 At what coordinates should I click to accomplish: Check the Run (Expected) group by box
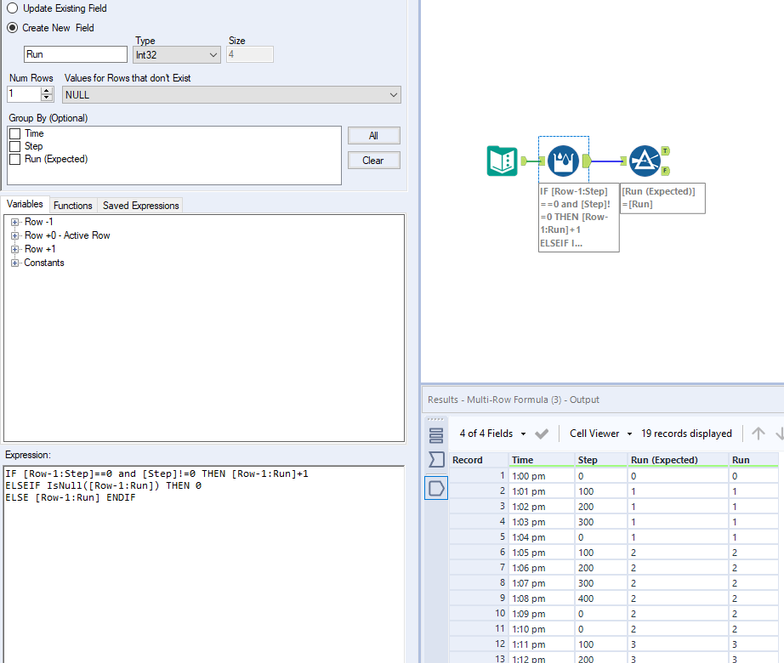coord(15,159)
